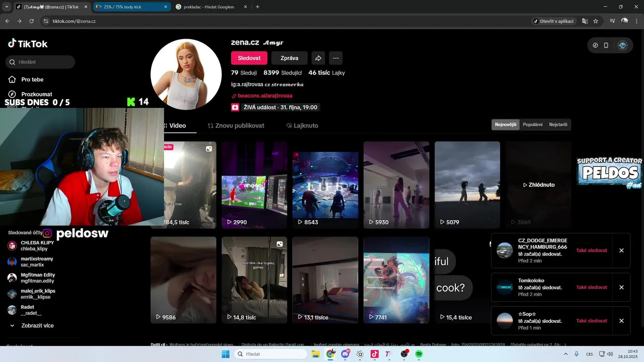Click the Sledovat follow button

tap(249, 58)
